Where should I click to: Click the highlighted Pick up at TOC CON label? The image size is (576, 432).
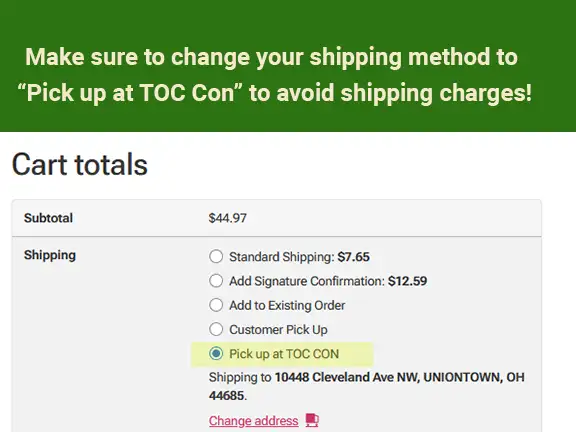point(284,354)
